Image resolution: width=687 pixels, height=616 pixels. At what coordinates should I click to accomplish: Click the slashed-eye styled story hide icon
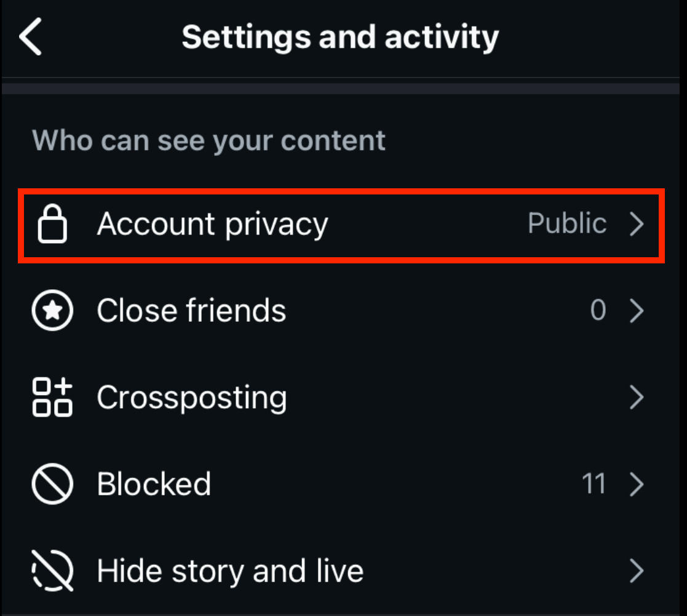point(52,571)
